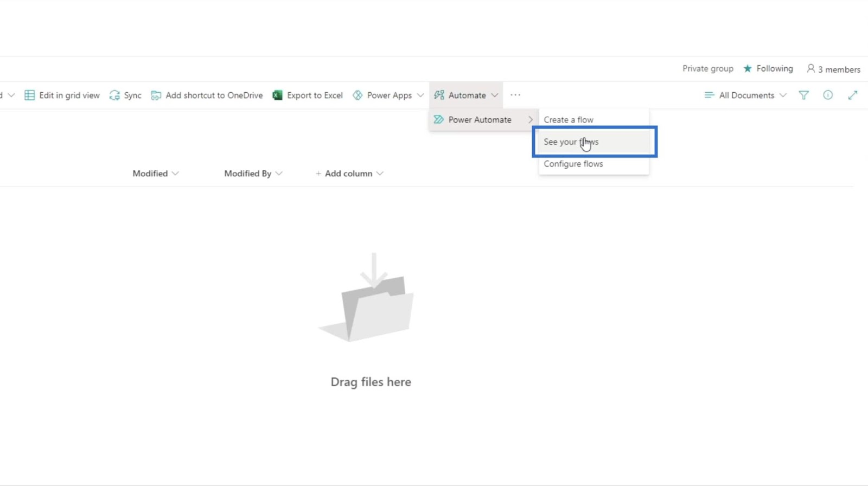Choose Power Automate in Automate menu
This screenshot has height=486, width=868.
pyautogui.click(x=483, y=119)
